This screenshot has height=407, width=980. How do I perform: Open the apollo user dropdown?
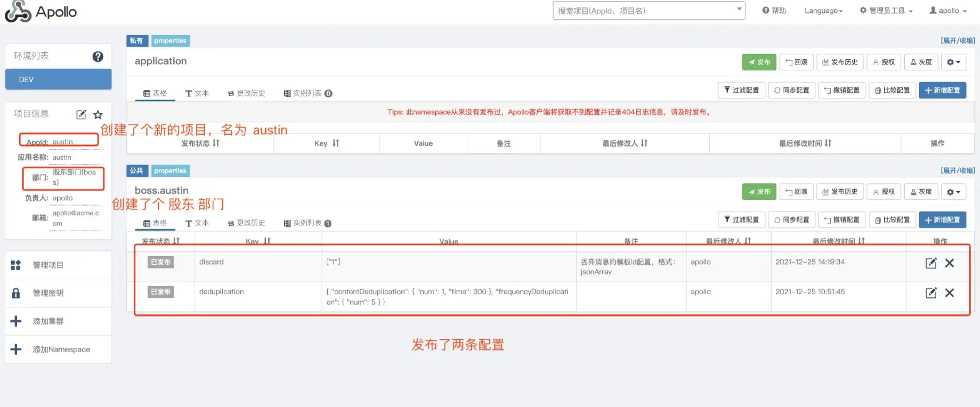(948, 11)
